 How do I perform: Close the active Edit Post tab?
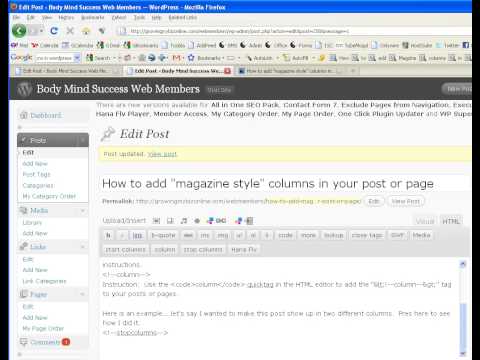(x=227, y=71)
